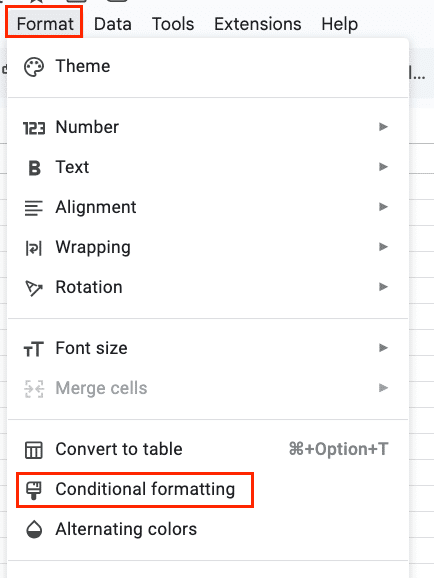The width and height of the screenshot is (434, 578).
Task: Click the Rotation angled-text icon
Action: pos(34,288)
